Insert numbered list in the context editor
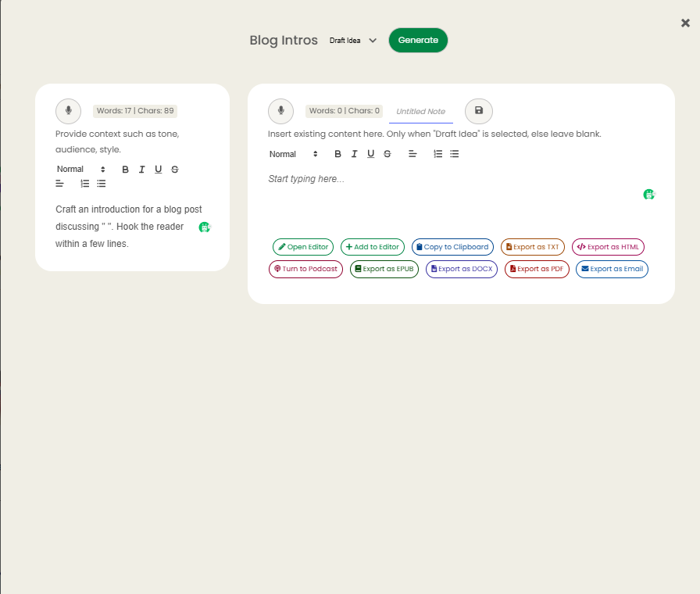700x594 pixels. tap(85, 184)
